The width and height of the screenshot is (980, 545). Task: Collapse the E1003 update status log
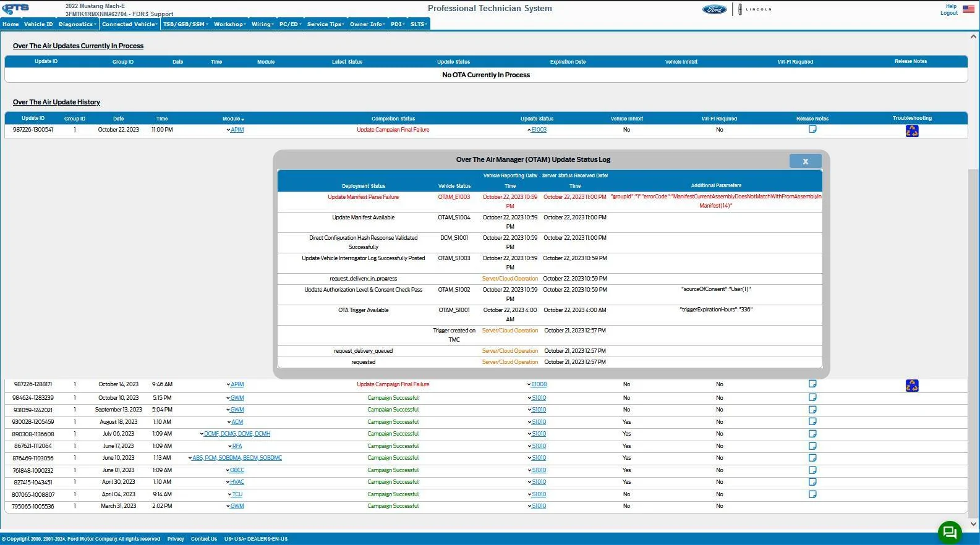coord(537,130)
